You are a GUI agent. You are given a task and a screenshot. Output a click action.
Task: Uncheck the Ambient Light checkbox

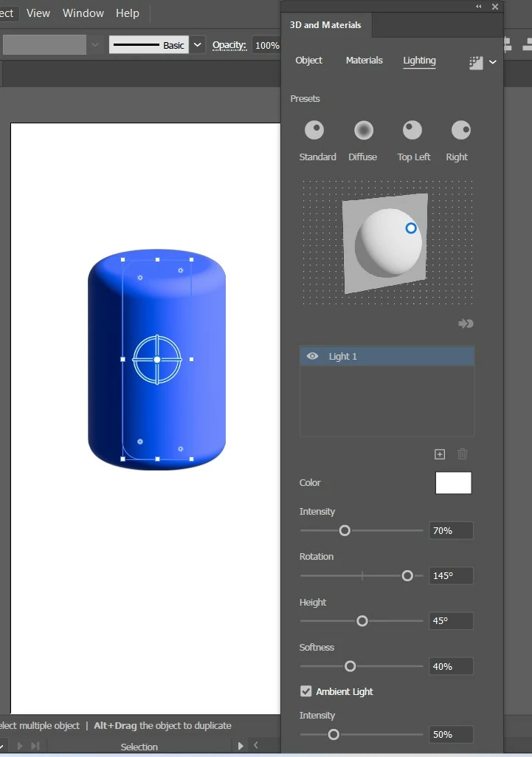pos(305,691)
